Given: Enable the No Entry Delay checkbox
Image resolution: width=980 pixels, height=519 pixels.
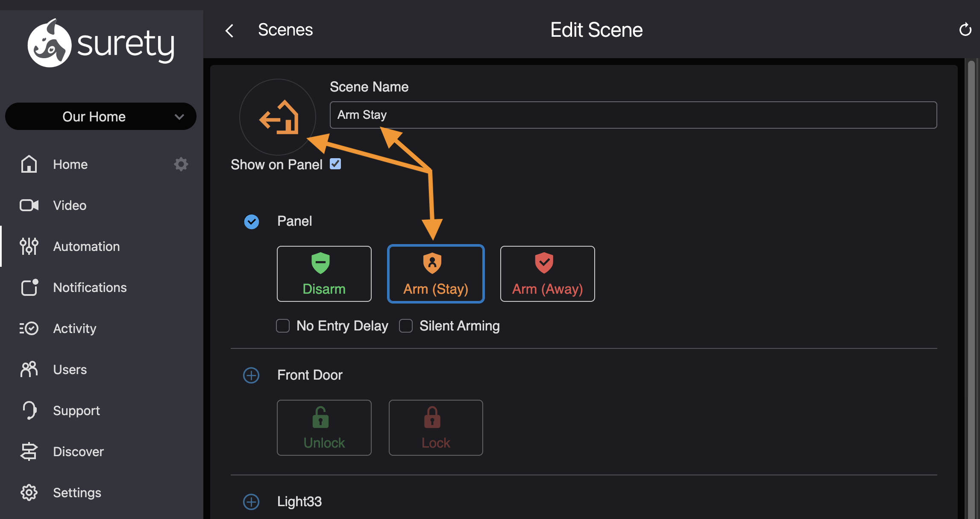Looking at the screenshot, I should pos(283,326).
